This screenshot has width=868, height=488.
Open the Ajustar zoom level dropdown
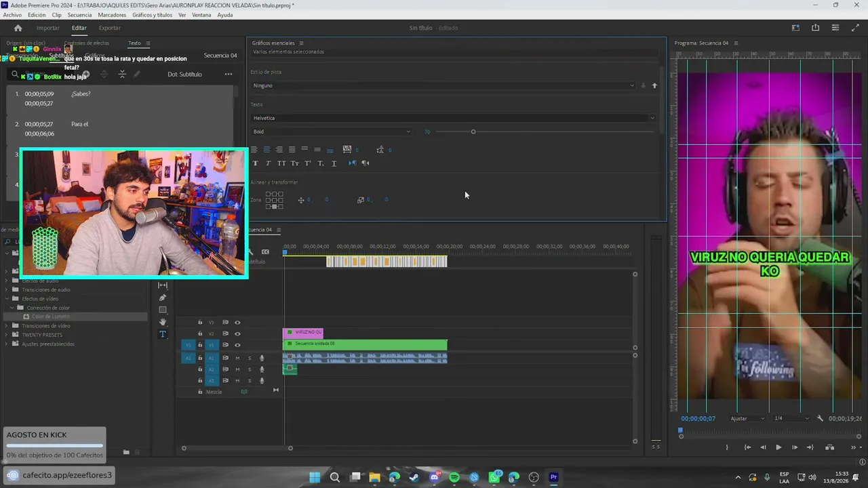point(747,418)
